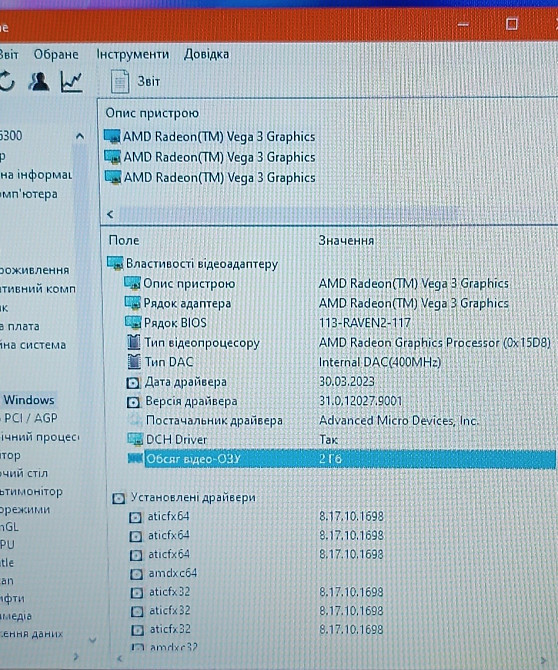Image resolution: width=558 pixels, height=670 pixels.
Task: Select the amdxc64 driver row
Action: pyautogui.click(x=164, y=573)
